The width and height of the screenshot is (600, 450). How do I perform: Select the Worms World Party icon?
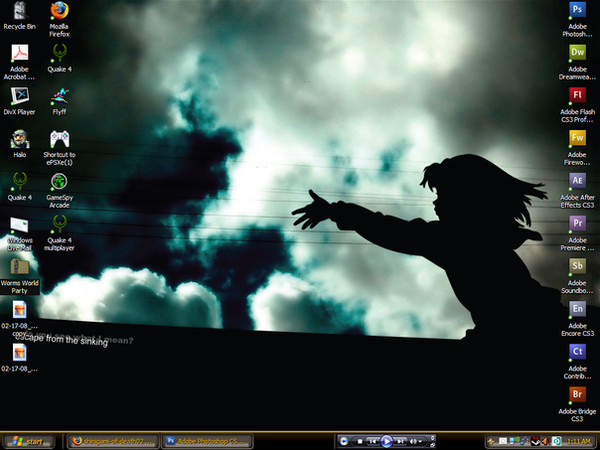pyautogui.click(x=20, y=276)
